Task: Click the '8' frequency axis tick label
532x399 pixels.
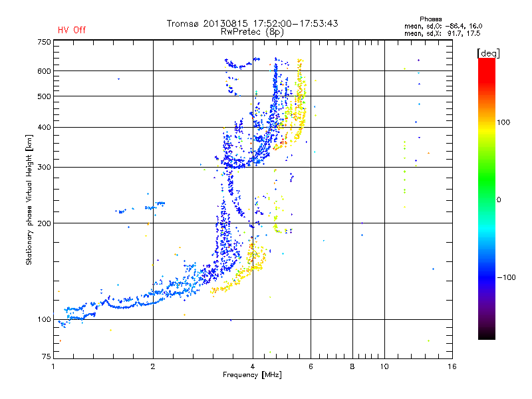Action: coord(352,366)
